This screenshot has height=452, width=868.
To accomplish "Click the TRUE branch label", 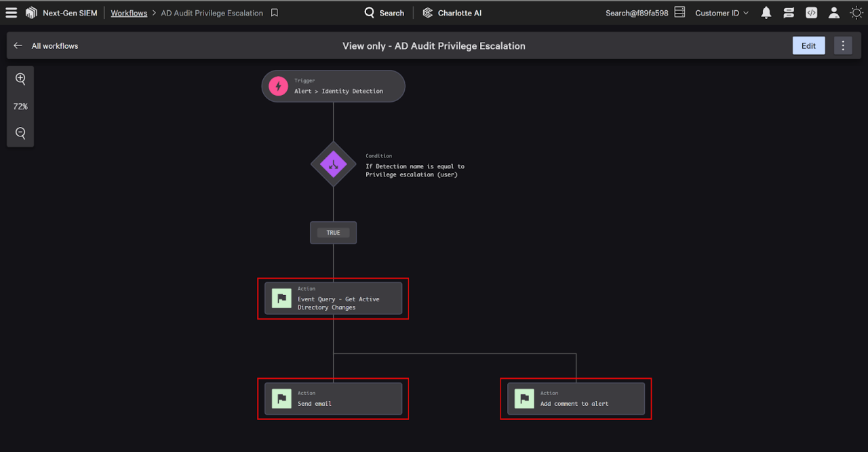I will (333, 233).
